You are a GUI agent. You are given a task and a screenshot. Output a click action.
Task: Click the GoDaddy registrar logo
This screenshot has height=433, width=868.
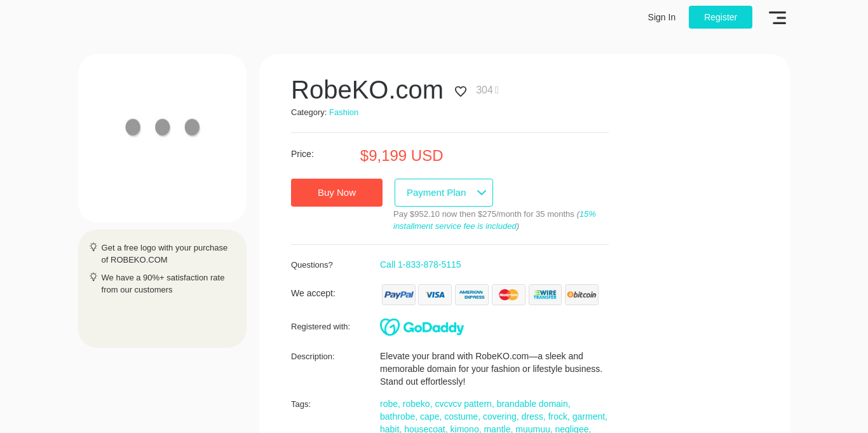pos(422,327)
